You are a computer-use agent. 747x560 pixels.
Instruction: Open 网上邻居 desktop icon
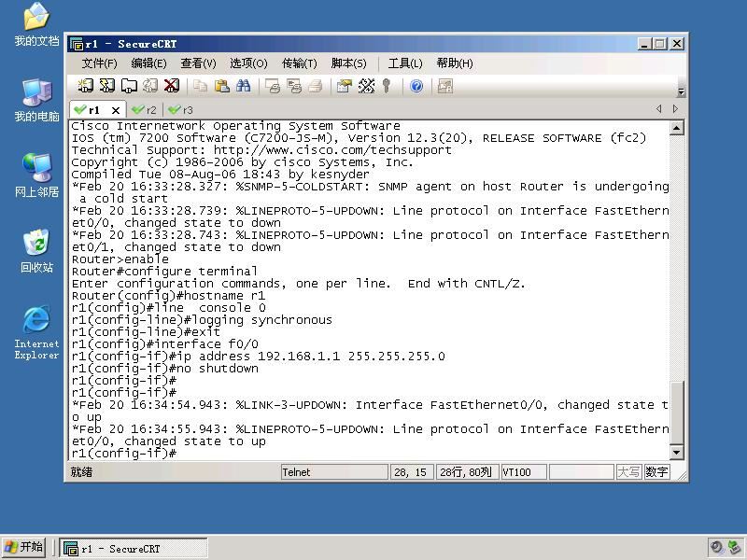click(36, 175)
